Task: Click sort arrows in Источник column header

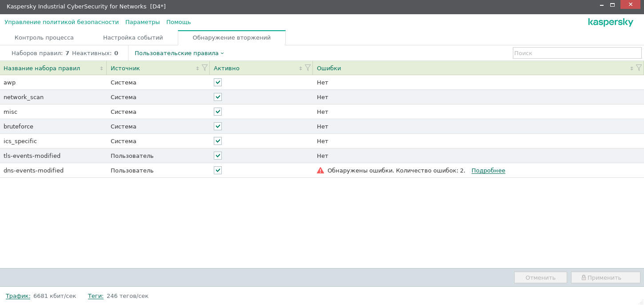Action: (x=198, y=68)
